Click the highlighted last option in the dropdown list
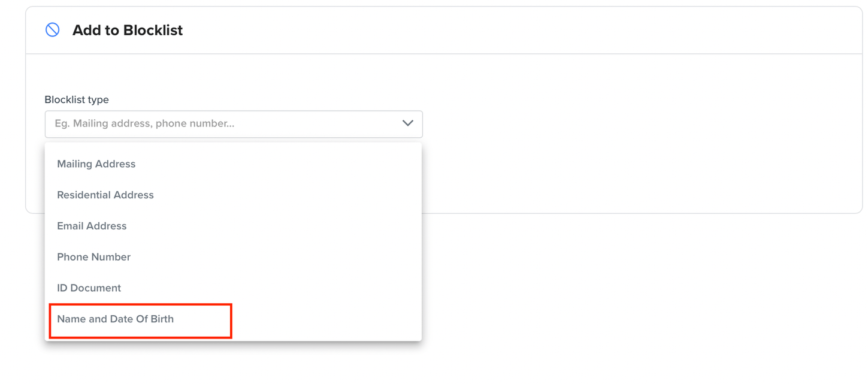868x384 pixels. click(x=233, y=319)
